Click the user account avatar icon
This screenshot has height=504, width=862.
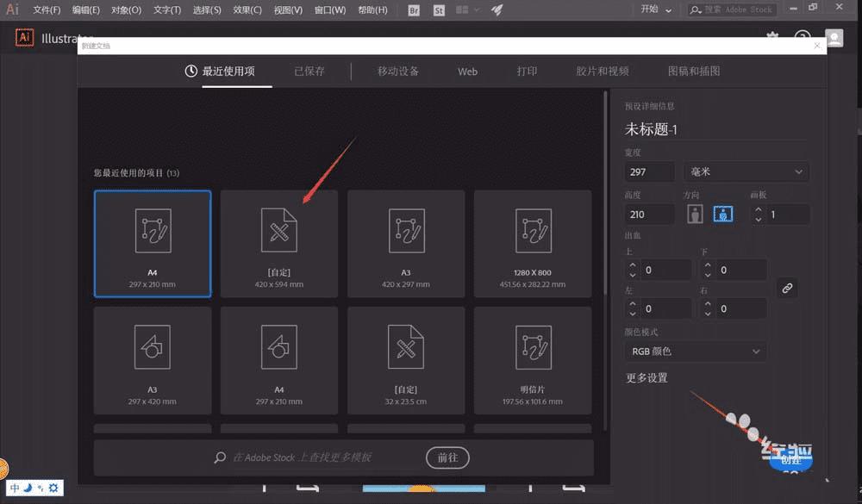(x=834, y=38)
